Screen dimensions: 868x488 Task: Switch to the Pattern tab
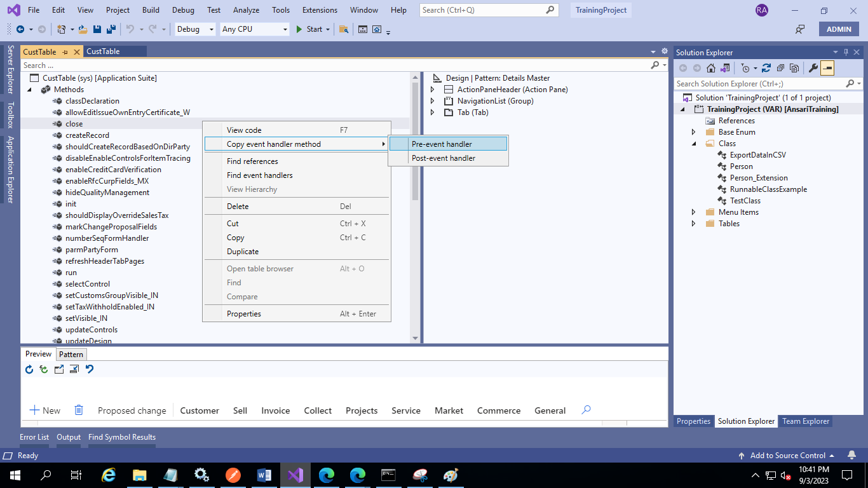pyautogui.click(x=71, y=355)
